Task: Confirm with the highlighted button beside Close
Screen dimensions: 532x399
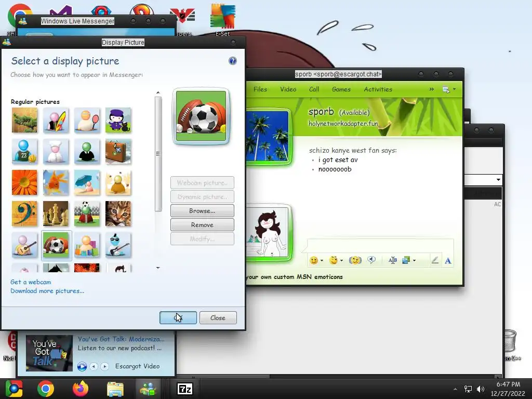Action: point(178,318)
